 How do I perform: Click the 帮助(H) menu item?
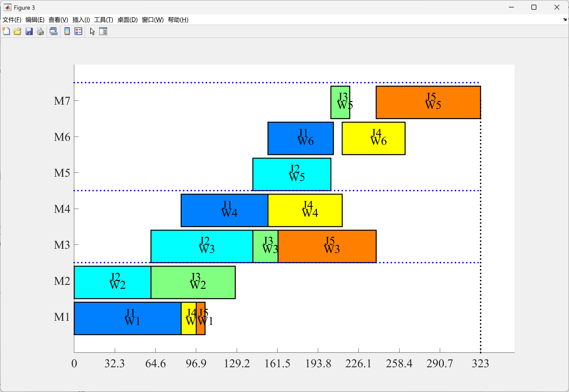click(x=178, y=20)
